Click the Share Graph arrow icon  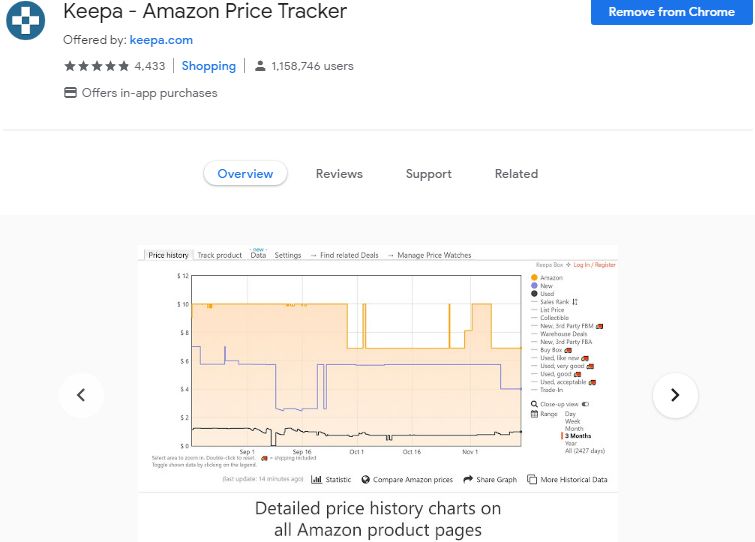pos(467,480)
